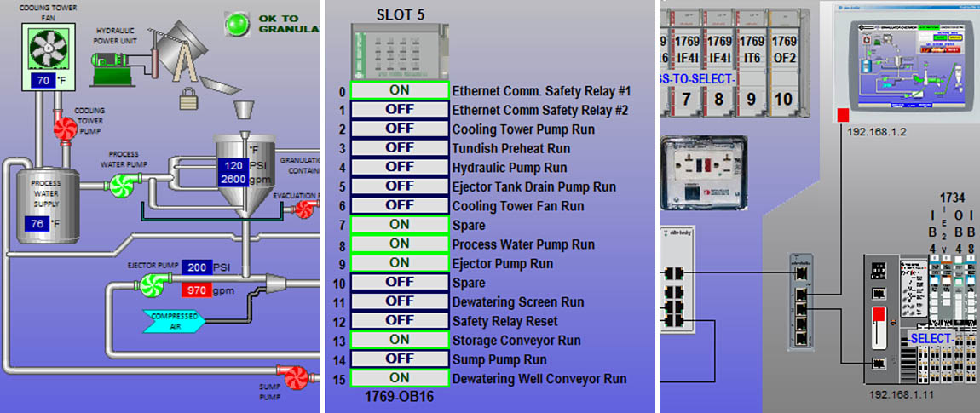Image resolution: width=980 pixels, height=413 pixels.
Task: Select the red Cooling Tower Pump
Action: point(66,128)
